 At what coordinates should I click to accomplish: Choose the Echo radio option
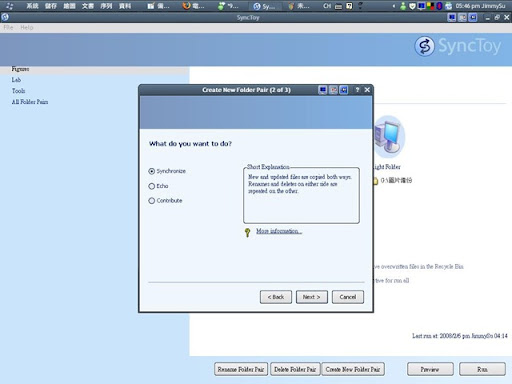click(158, 186)
